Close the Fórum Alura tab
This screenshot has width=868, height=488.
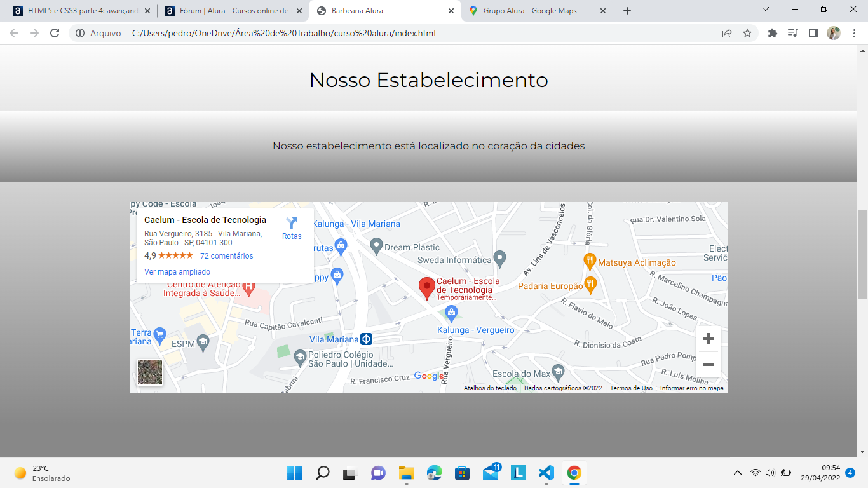[299, 11]
